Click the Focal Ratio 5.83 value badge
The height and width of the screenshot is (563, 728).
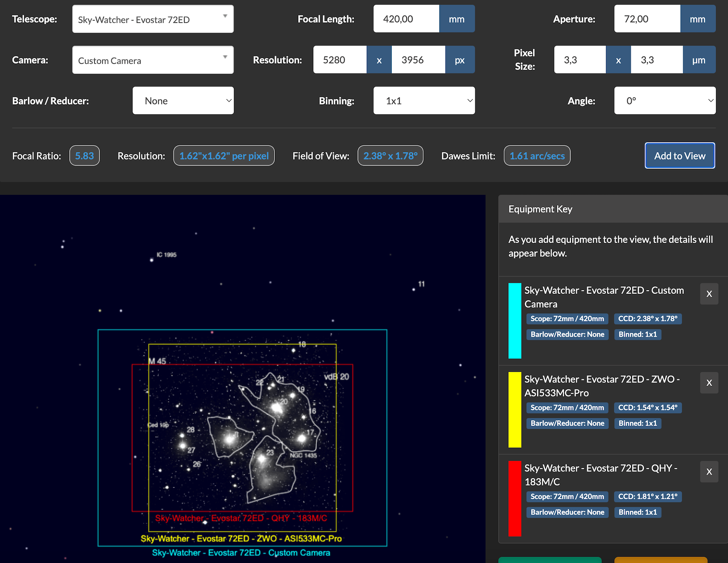(84, 156)
